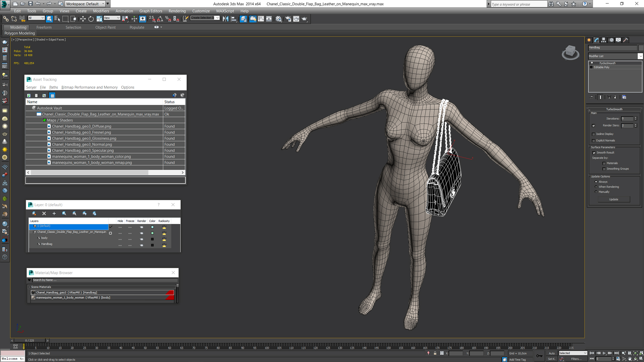Screen dimensions: 644x362
Task: Select When Rendering update option
Action: pos(596,187)
